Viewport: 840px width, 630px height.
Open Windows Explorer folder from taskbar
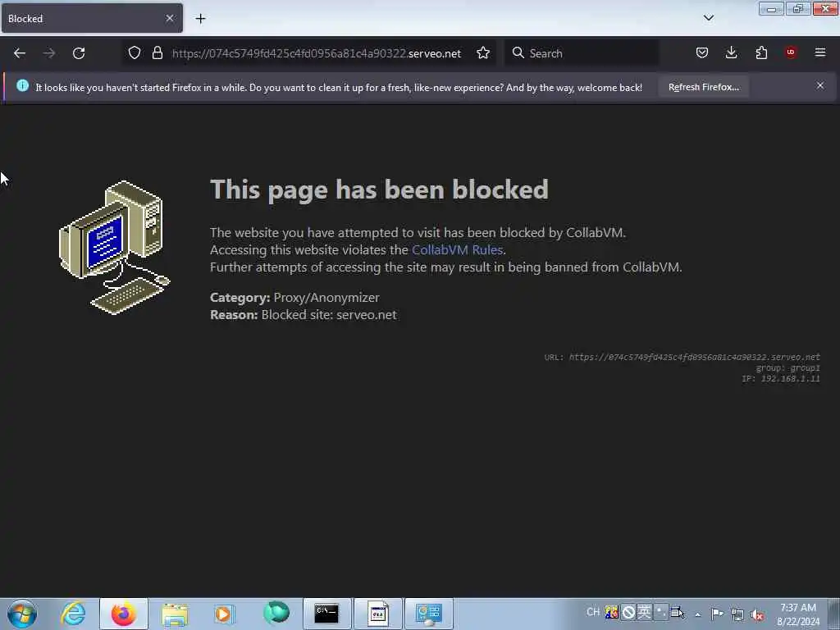(175, 614)
